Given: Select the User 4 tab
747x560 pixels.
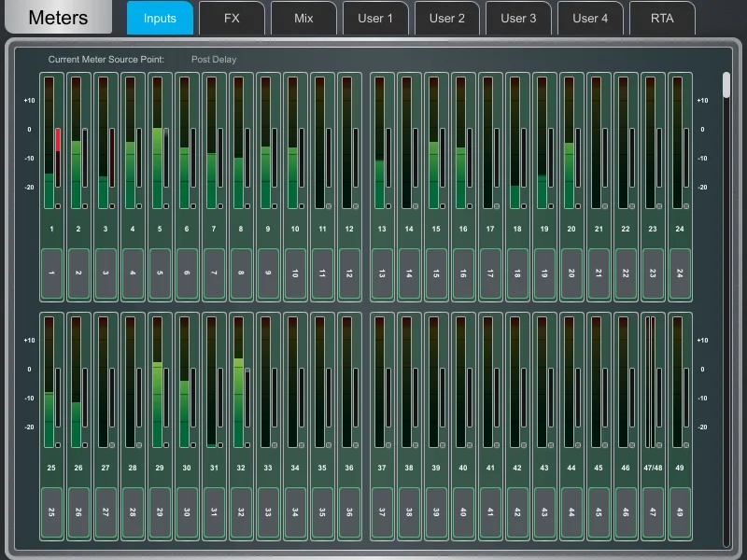Looking at the screenshot, I should [x=590, y=18].
